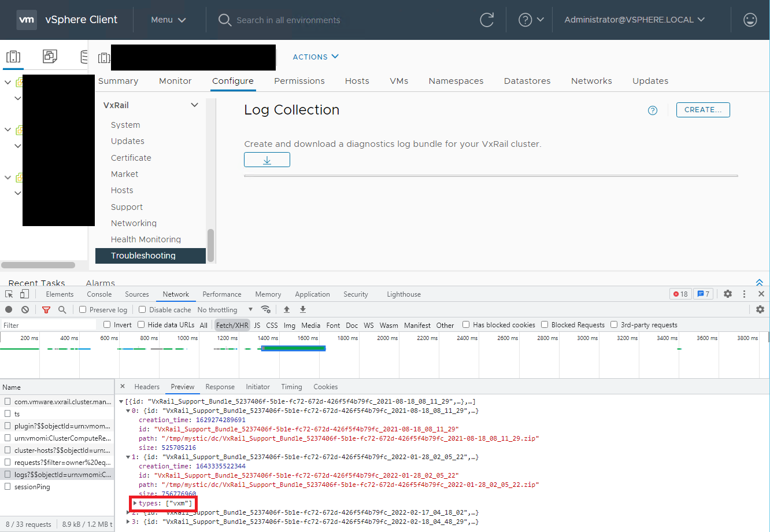The width and height of the screenshot is (770, 532).
Task: Collapse the JSON root array triangle
Action: coord(121,401)
